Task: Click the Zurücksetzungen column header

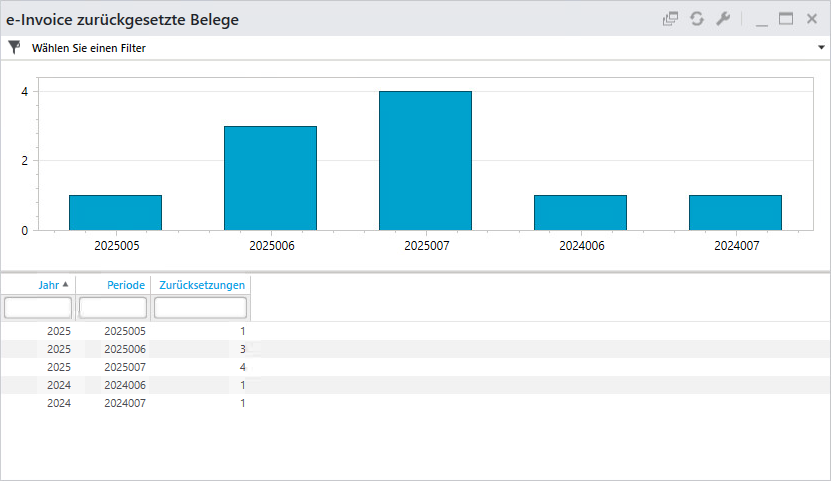Action: pyautogui.click(x=202, y=285)
